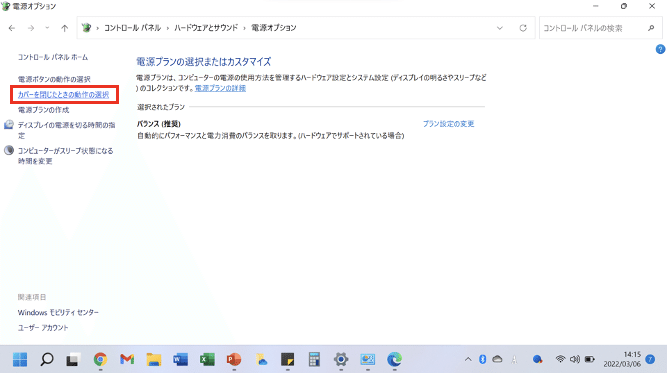The width and height of the screenshot is (667, 373).
Task: Open the Windows Start menu
Action: point(20,359)
